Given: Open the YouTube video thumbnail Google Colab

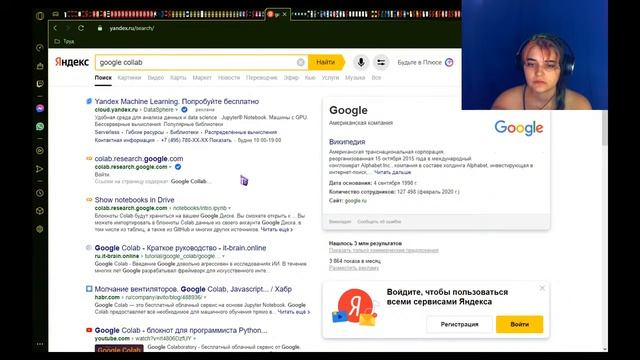Looking at the screenshot, I should pyautogui.click(x=119, y=348).
